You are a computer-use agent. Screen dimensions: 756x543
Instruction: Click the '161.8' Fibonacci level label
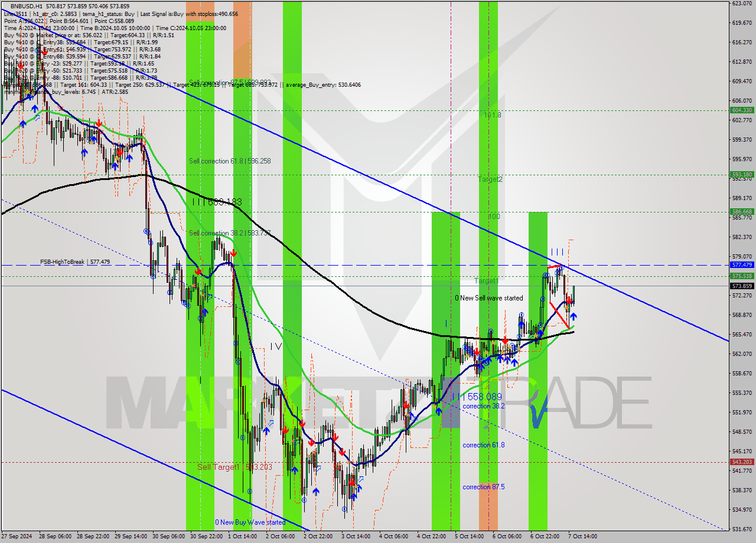coord(492,115)
